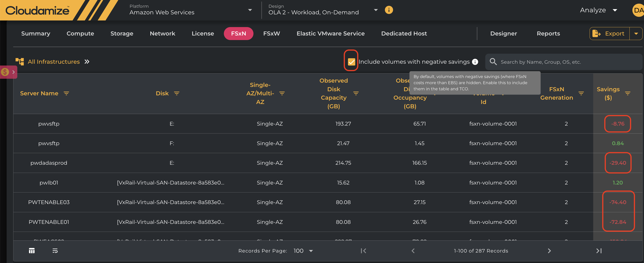
Task: Click the 0.84 savings value
Action: click(618, 143)
